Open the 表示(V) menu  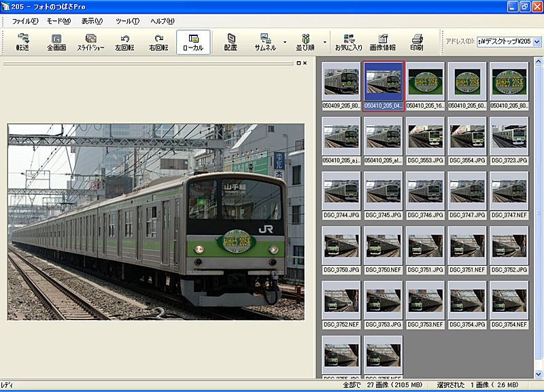point(92,21)
